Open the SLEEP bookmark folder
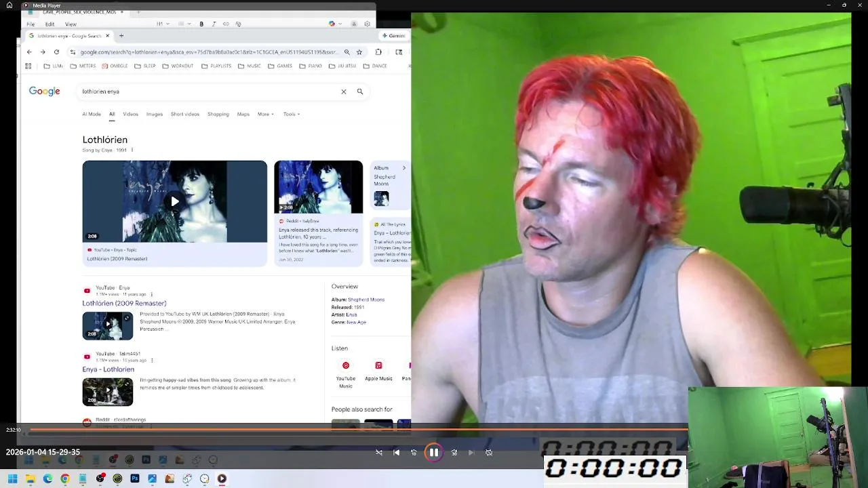 145,66
